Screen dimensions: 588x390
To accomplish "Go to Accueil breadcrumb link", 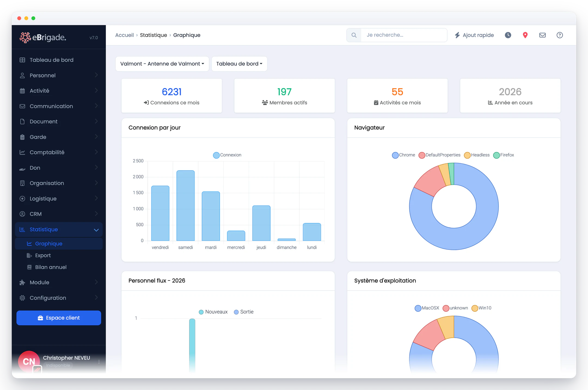I will pos(124,35).
